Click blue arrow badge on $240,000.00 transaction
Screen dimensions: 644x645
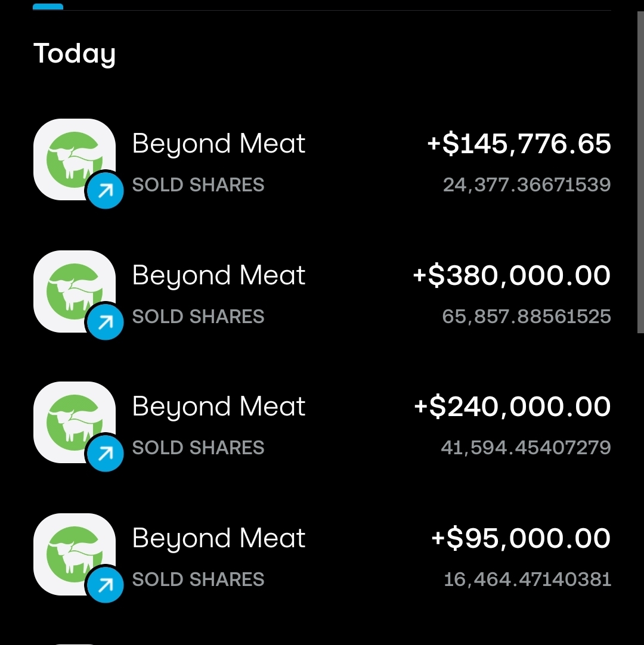106,454
